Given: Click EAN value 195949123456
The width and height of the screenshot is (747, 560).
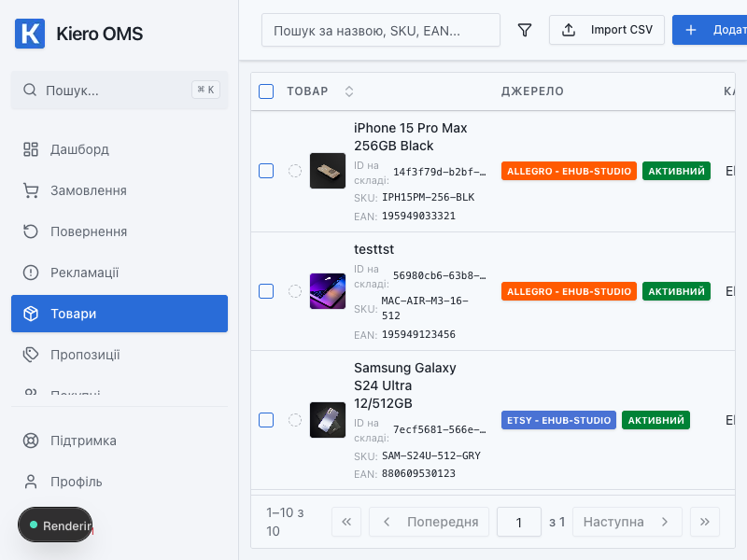Looking at the screenshot, I should point(418,334).
